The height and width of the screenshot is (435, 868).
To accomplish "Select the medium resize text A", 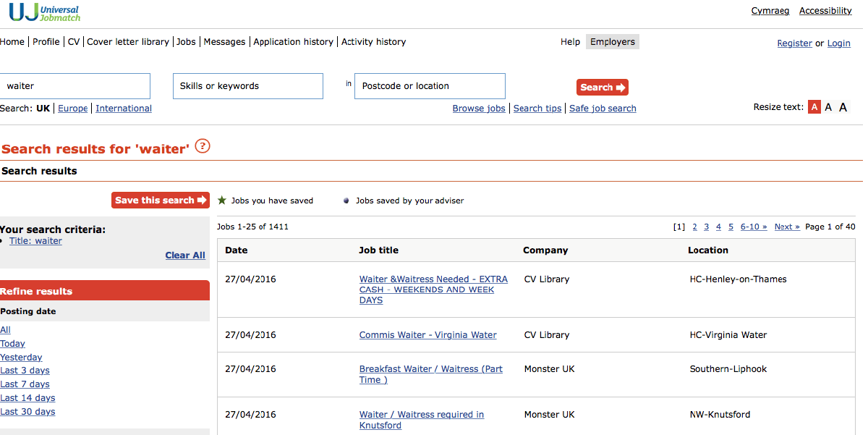I will pyautogui.click(x=828, y=107).
